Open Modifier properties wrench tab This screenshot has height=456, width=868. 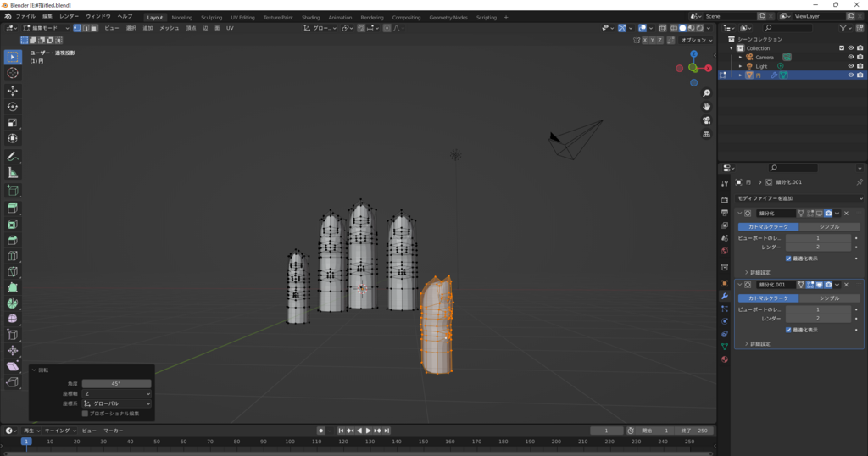pyautogui.click(x=724, y=296)
